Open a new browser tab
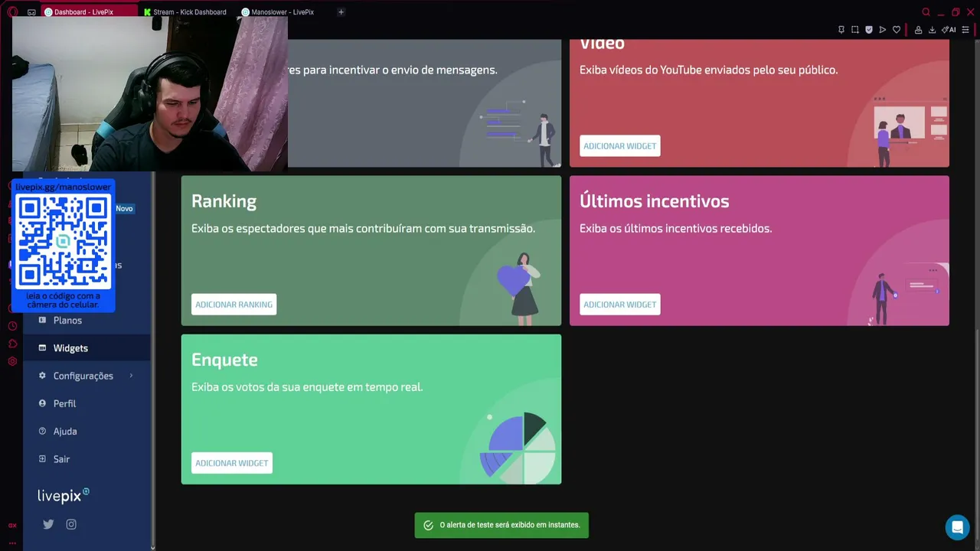This screenshot has width=980, height=551. 341,11
